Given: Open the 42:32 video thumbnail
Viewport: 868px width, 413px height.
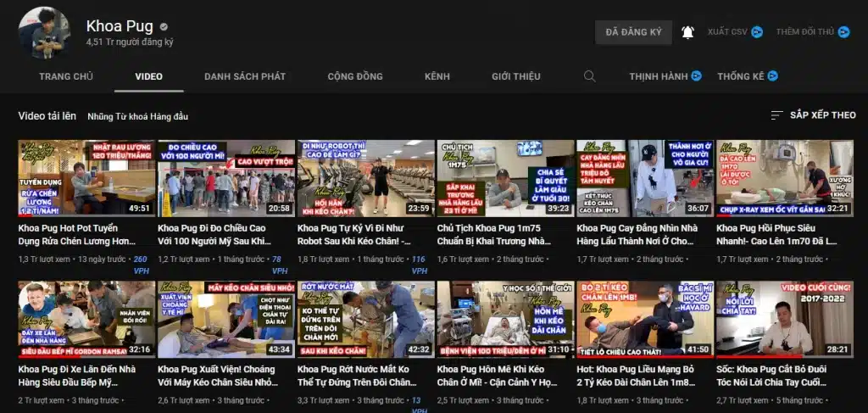Looking at the screenshot, I should (x=366, y=320).
